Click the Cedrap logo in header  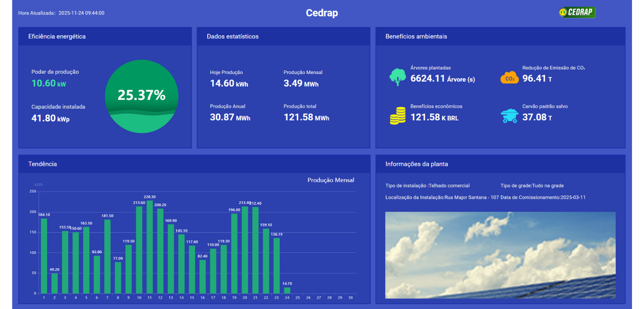coord(577,12)
